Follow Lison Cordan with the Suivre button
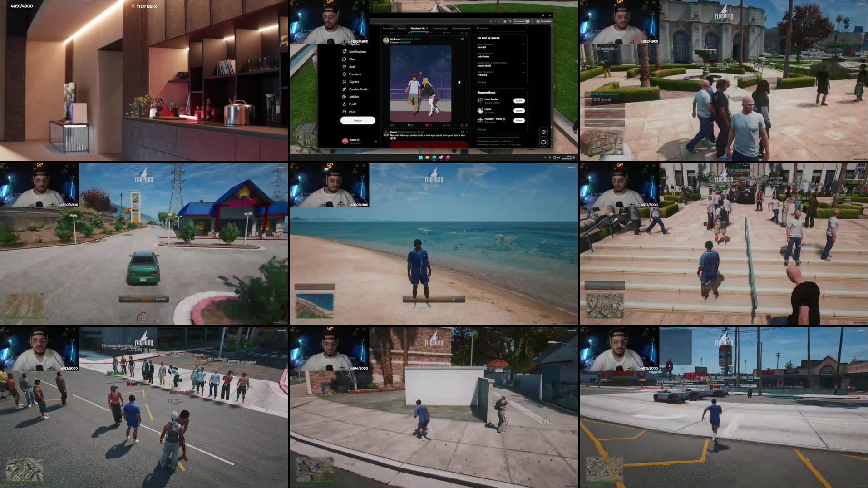868x488 pixels. coord(519,101)
